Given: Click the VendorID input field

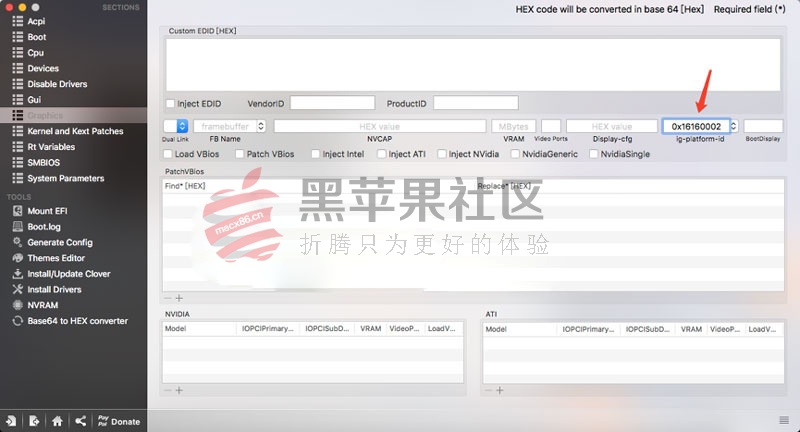Looking at the screenshot, I should 333,103.
